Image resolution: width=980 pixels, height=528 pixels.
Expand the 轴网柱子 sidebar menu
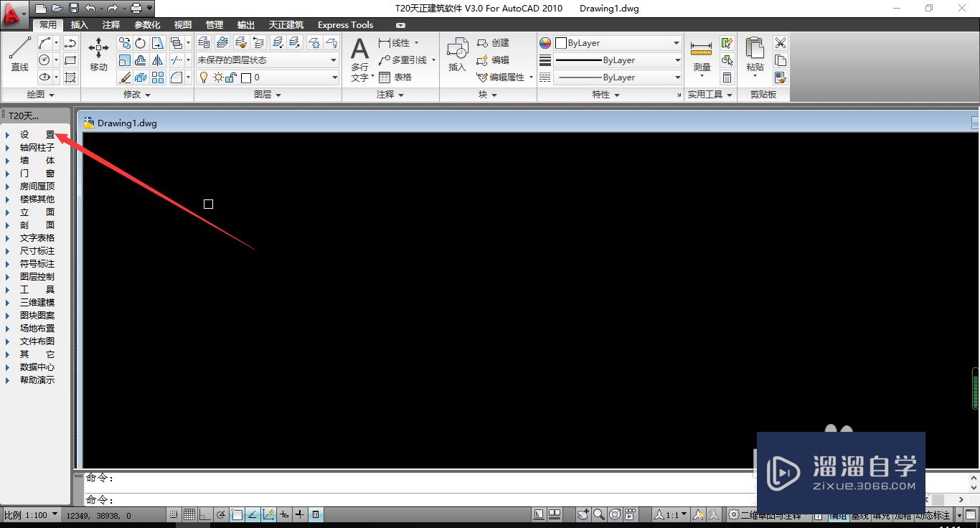pos(37,147)
